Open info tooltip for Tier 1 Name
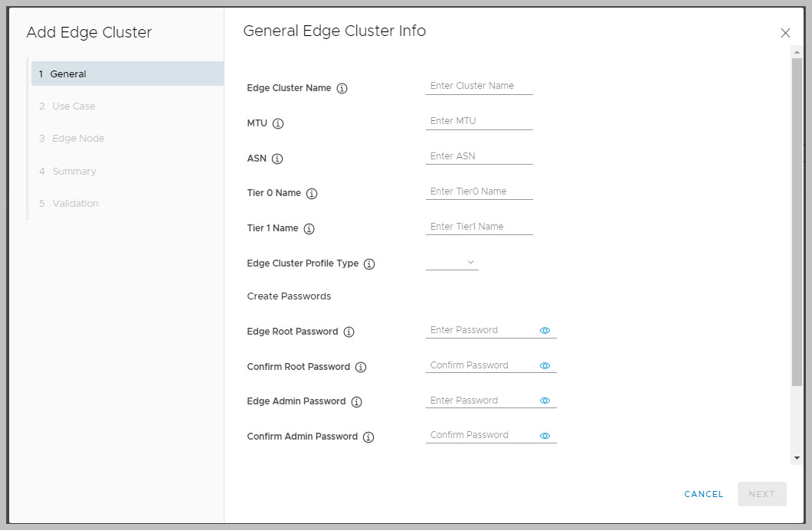The width and height of the screenshot is (812, 530). point(309,228)
